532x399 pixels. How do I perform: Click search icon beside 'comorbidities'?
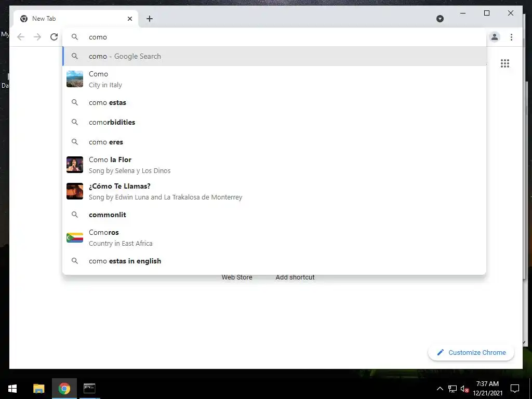click(75, 122)
